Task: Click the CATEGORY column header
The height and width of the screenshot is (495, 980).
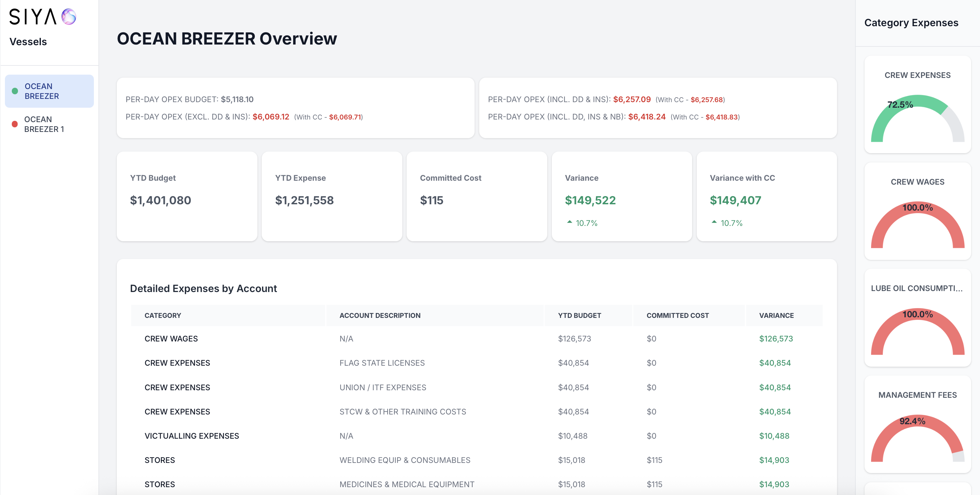Action: pyautogui.click(x=163, y=315)
